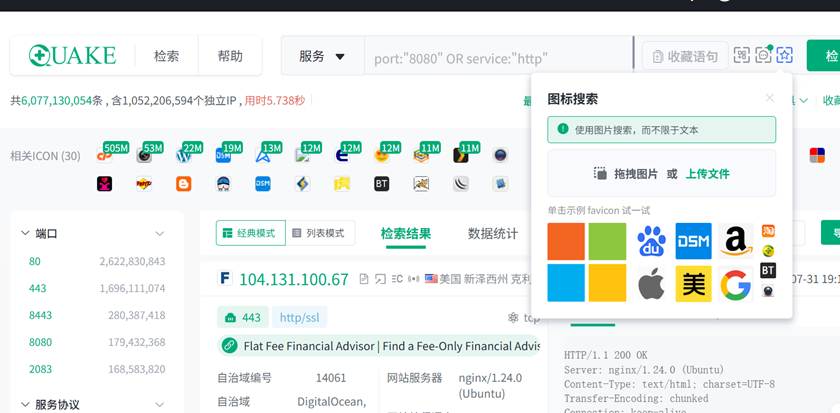The width and height of the screenshot is (840, 413).
Task: Click the document icon next to the IP
Action: (364, 279)
